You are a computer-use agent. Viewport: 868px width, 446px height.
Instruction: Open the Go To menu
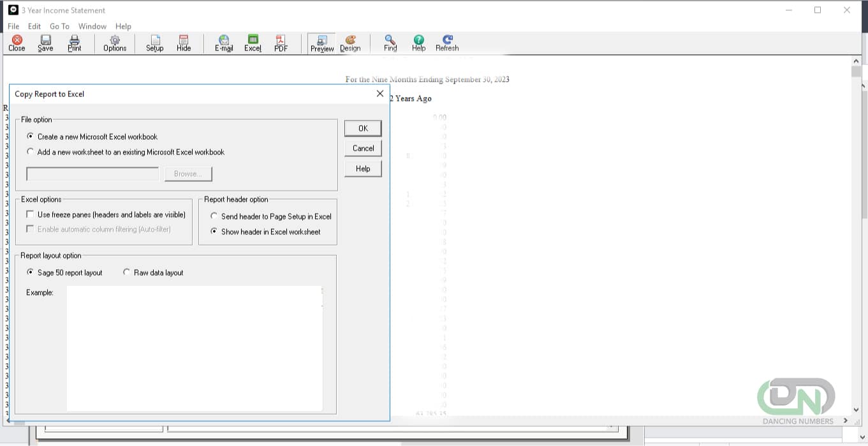[x=59, y=26]
